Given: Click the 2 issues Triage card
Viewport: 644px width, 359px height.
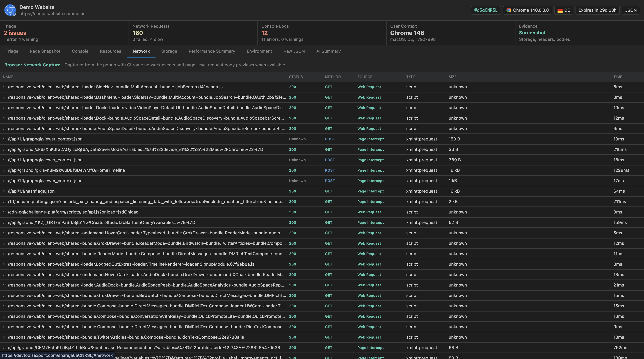Looking at the screenshot, I should coord(64,33).
